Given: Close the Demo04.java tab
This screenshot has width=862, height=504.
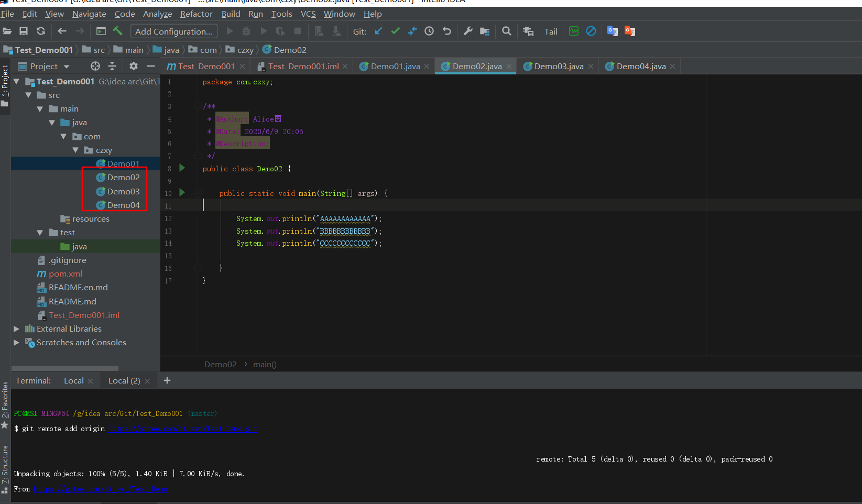Looking at the screenshot, I should [x=672, y=67].
